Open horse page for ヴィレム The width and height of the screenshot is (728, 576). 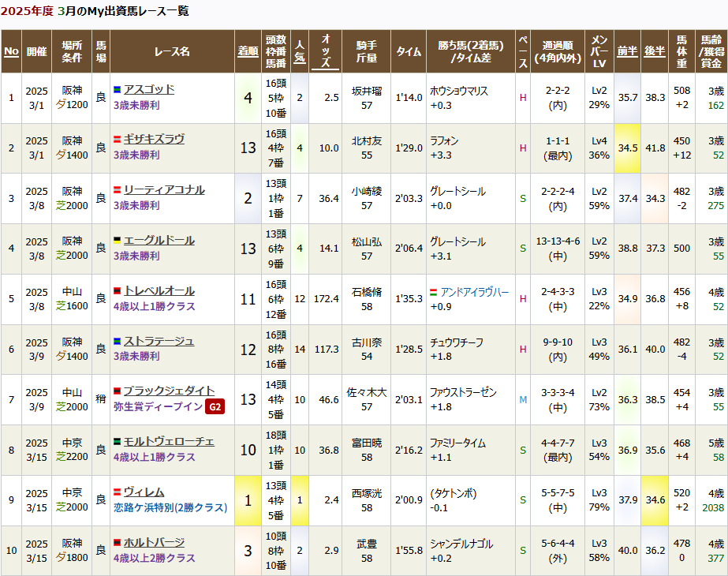point(144,492)
